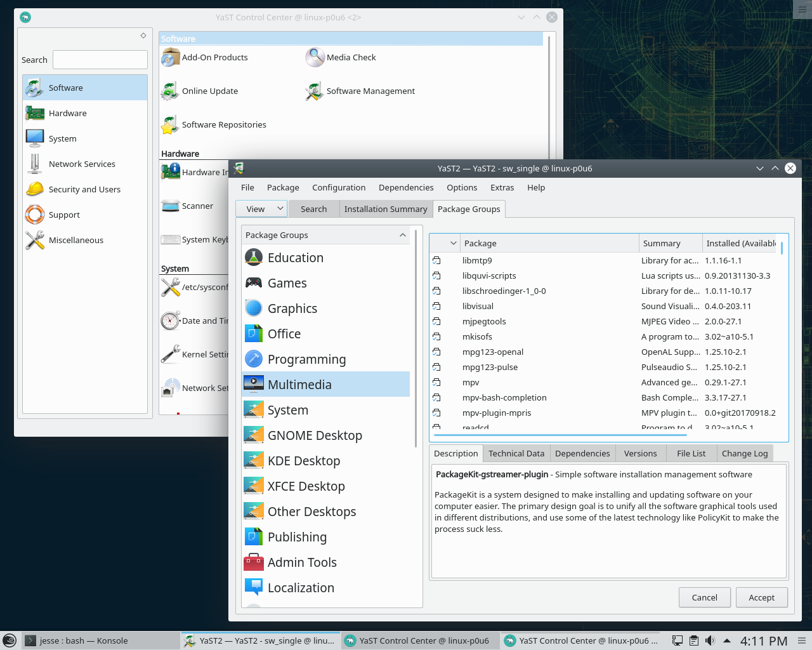
Task: Open the Admin Tools toolbox icon
Action: [254, 562]
